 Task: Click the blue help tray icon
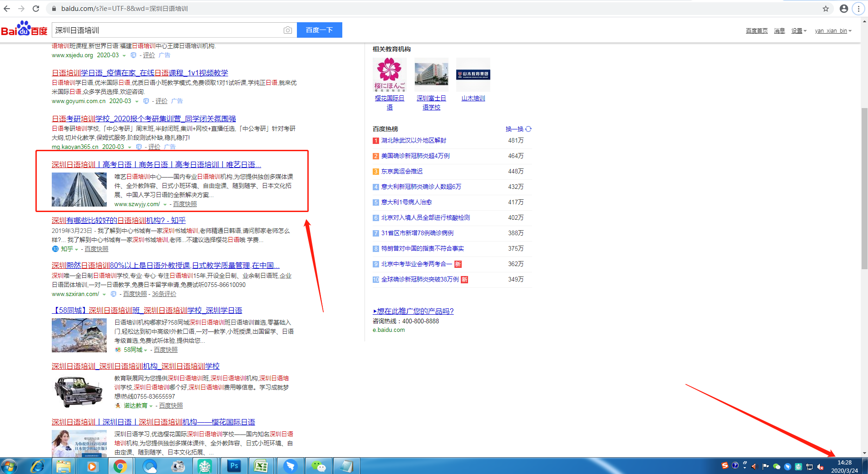(735, 465)
